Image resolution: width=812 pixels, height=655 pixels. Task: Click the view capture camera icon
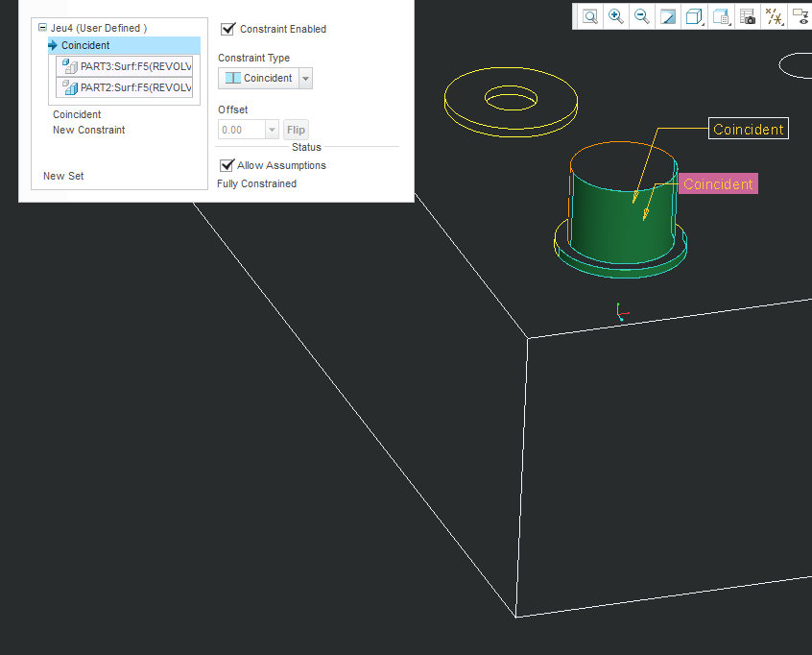click(748, 16)
